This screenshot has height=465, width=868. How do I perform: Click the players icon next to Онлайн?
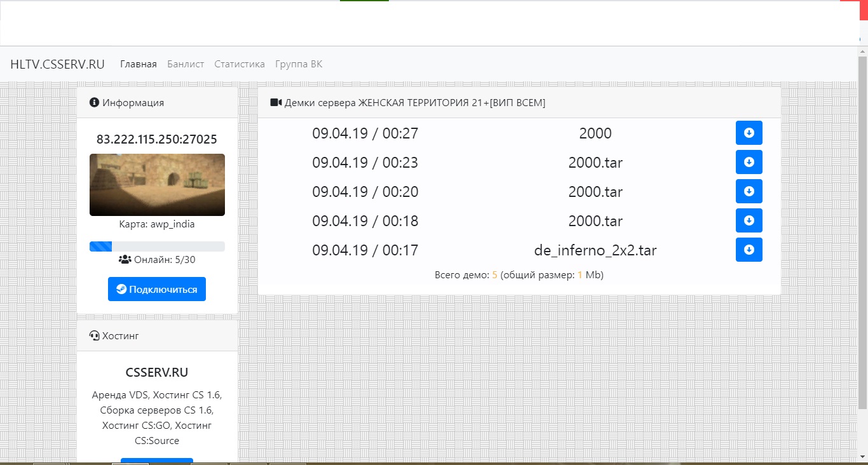tap(125, 259)
